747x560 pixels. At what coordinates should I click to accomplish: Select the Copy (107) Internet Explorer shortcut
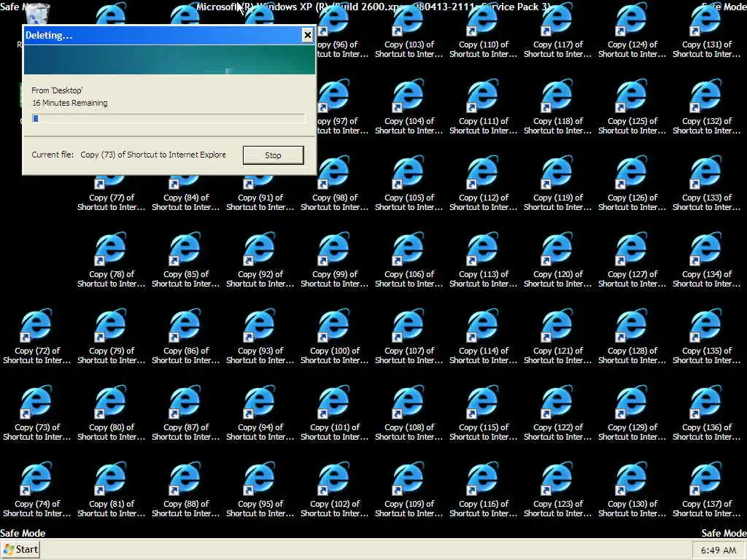point(409,337)
